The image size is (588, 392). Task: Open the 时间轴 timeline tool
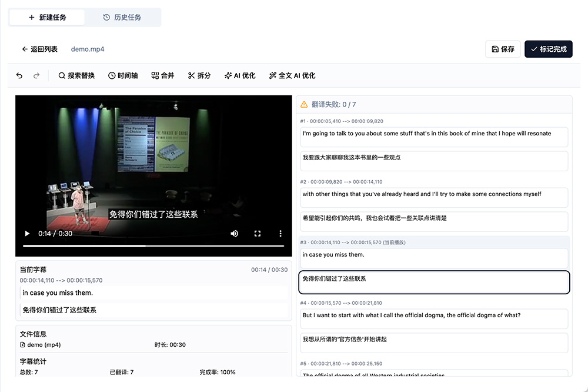coord(123,75)
